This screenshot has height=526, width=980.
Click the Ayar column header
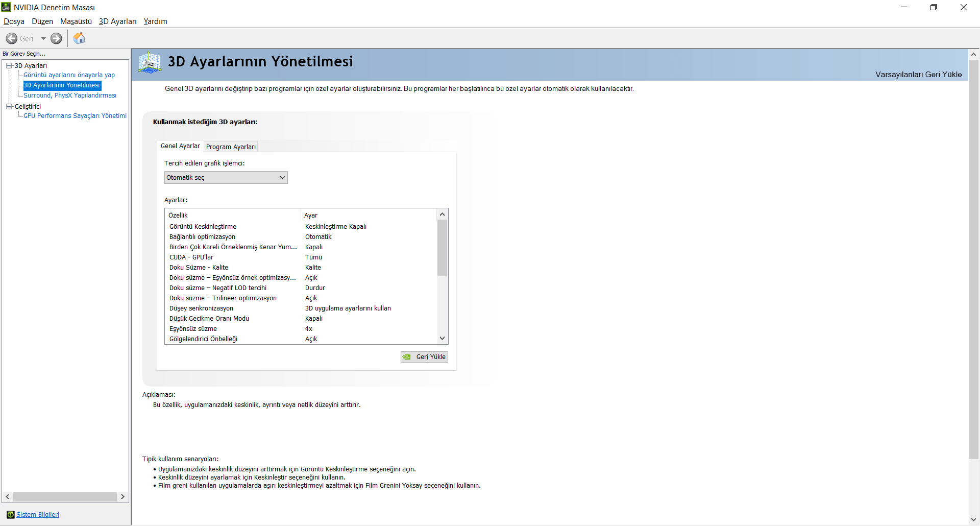point(369,216)
